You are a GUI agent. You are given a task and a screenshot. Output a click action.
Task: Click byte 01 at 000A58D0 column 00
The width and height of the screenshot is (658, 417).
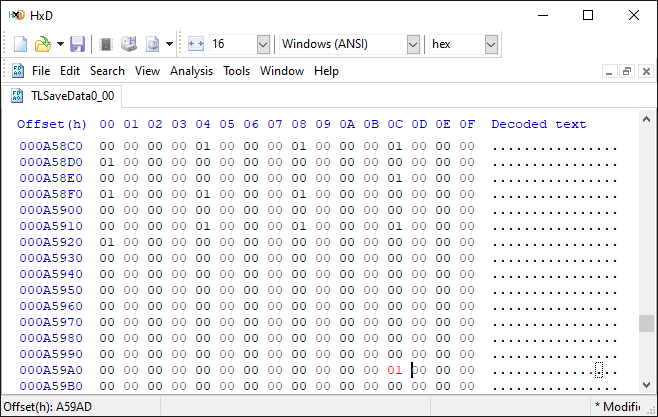coord(107,162)
